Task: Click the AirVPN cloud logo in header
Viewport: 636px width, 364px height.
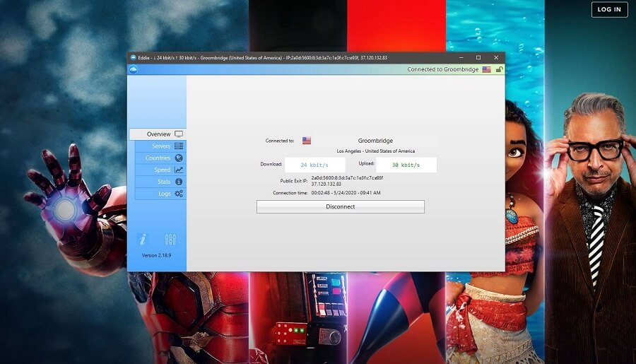Action: click(134, 69)
